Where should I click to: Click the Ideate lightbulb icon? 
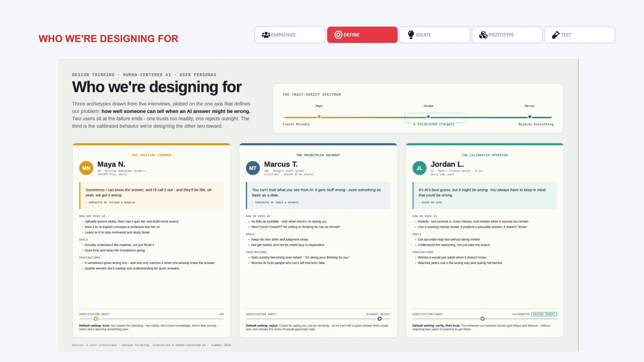click(411, 35)
